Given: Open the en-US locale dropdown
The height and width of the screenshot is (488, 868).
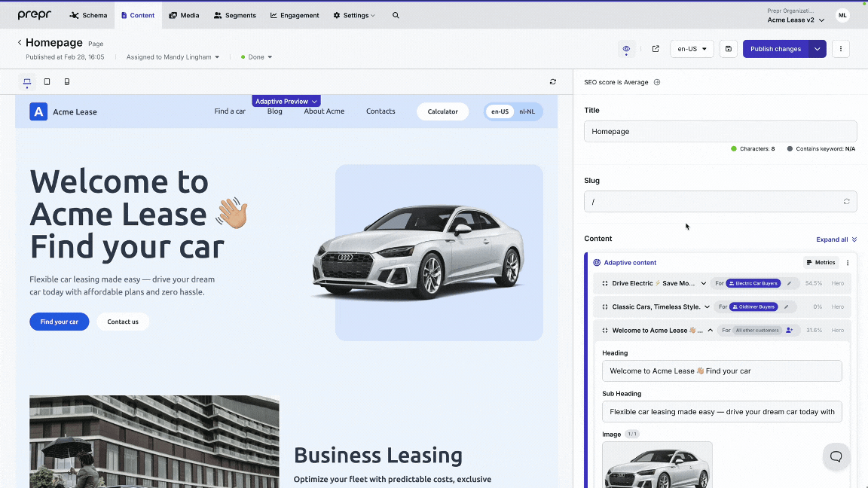Looking at the screenshot, I should (x=692, y=49).
